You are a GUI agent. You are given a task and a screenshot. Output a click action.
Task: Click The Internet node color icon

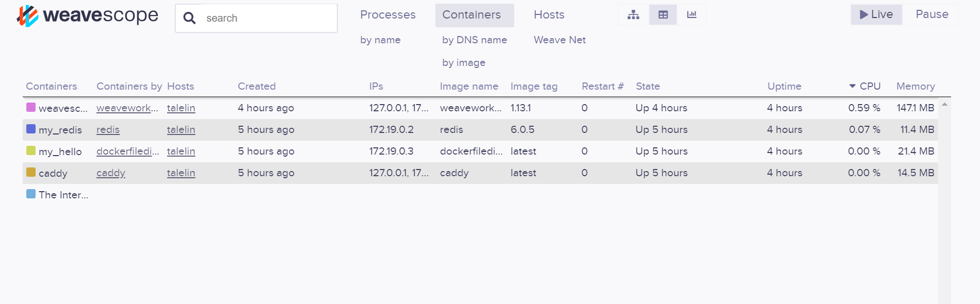pyautogui.click(x=31, y=194)
